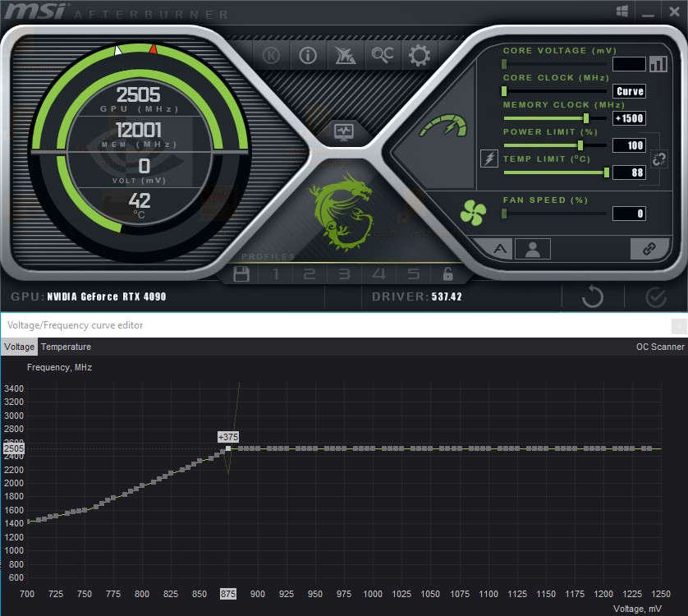Screen dimensions: 688x616
Task: Open the Kombustor stress test icon
Action: (x=271, y=55)
